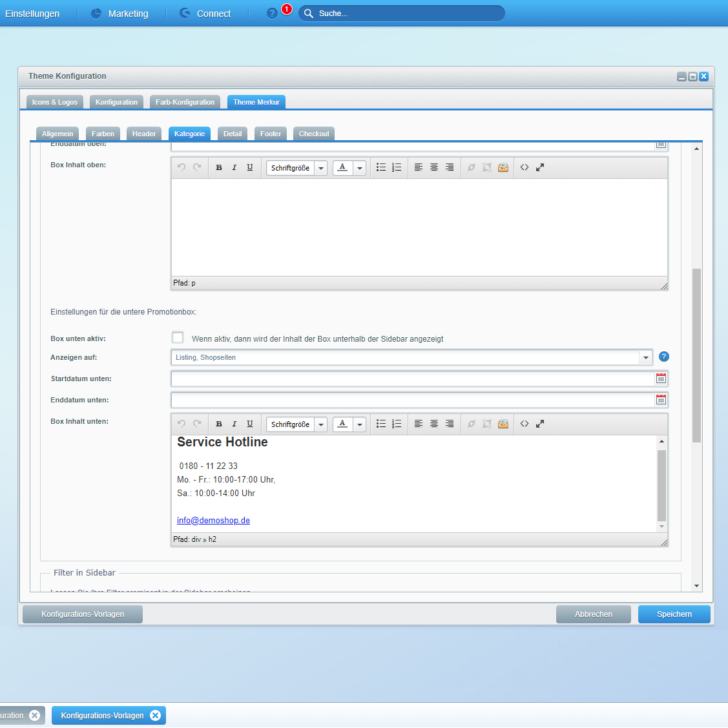Click the text color swatch in the lower editor
The height and width of the screenshot is (728, 728).
pyautogui.click(x=342, y=424)
